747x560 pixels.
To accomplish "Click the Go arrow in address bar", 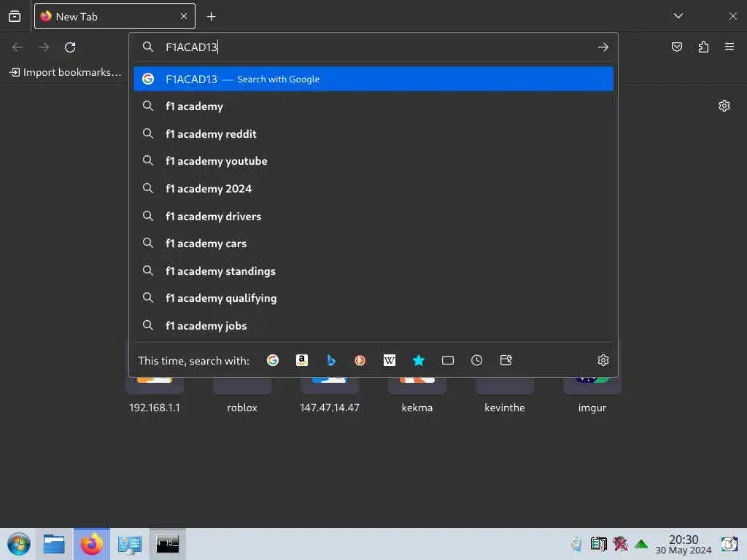I will (603, 47).
